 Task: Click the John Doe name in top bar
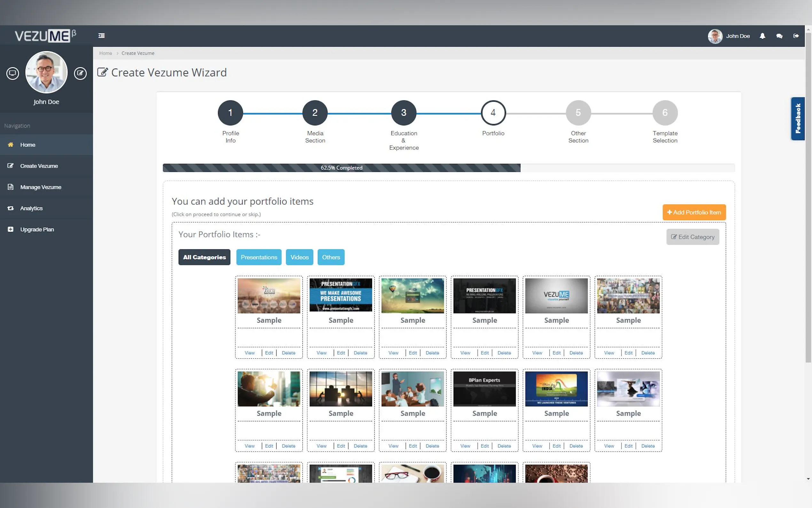(x=738, y=36)
